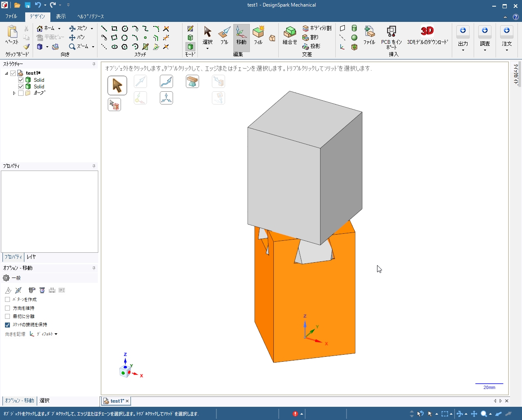This screenshot has width=522, height=420.
Task: Enable the パターンを作成 checkbox
Action: click(7, 299)
